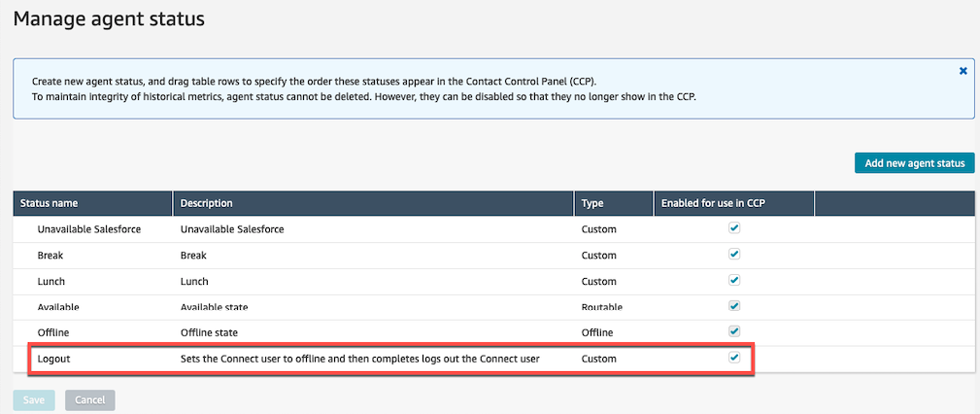Toggle the Break status CCP checkbox
This screenshot has width=980, height=414.
click(734, 254)
